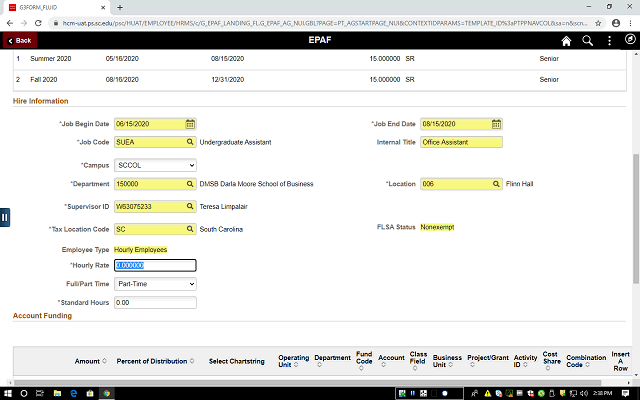The image size is (640, 400).
Task: Open the global search in EPAF header
Action: point(588,41)
